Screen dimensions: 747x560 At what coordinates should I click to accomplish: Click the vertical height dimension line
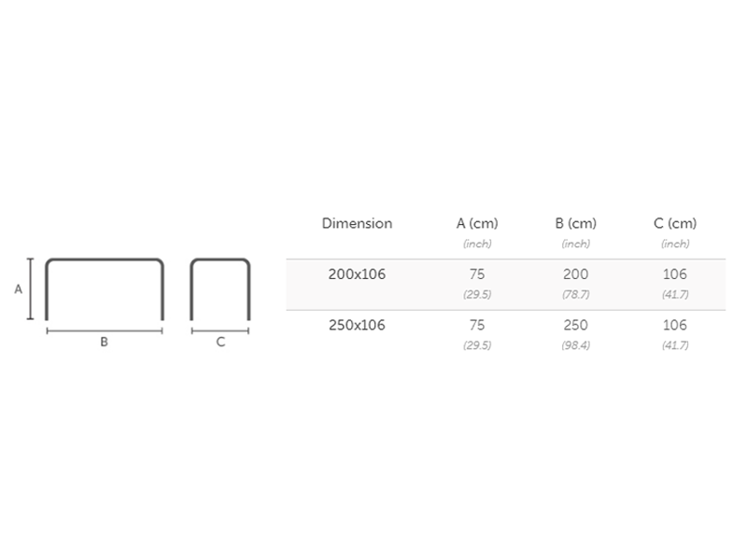(31, 289)
